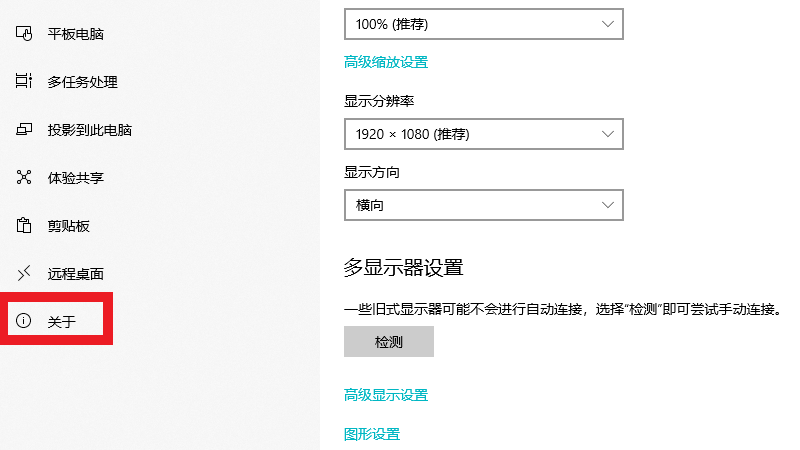Follow the 高级显示设置 link
Image resolution: width=800 pixels, height=450 pixels.
click(x=386, y=395)
